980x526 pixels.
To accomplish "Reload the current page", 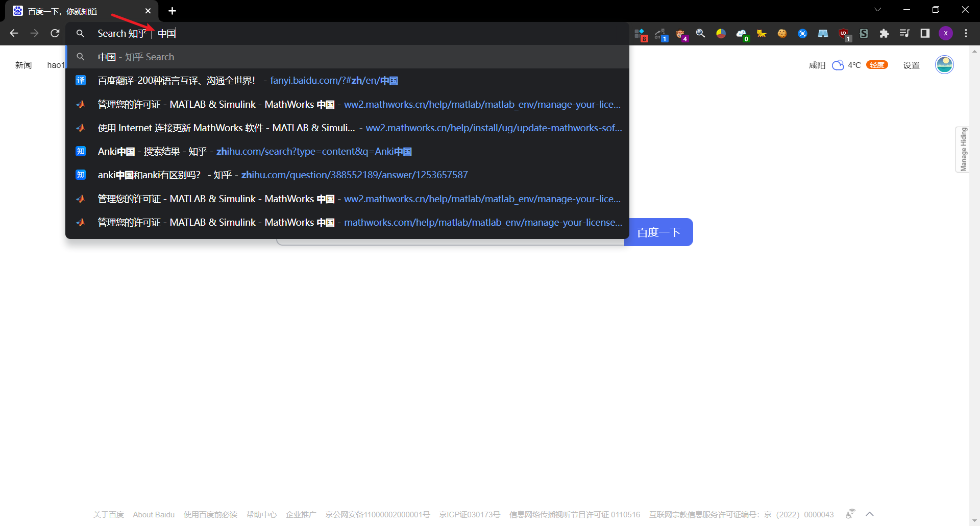I will click(55, 33).
